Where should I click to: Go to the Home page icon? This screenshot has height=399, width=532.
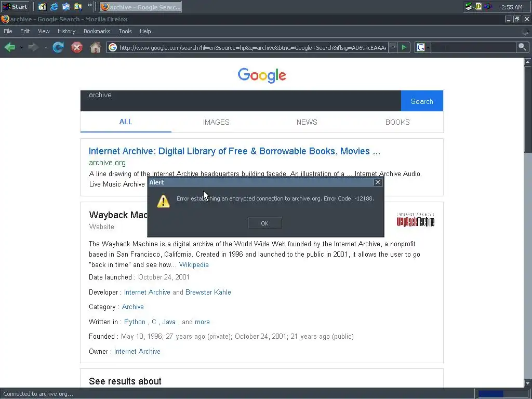click(x=96, y=47)
